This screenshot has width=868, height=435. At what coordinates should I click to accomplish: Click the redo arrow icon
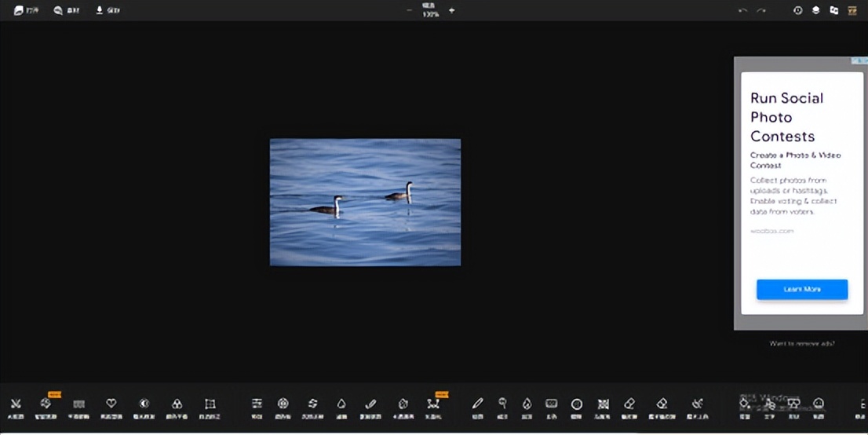click(761, 11)
